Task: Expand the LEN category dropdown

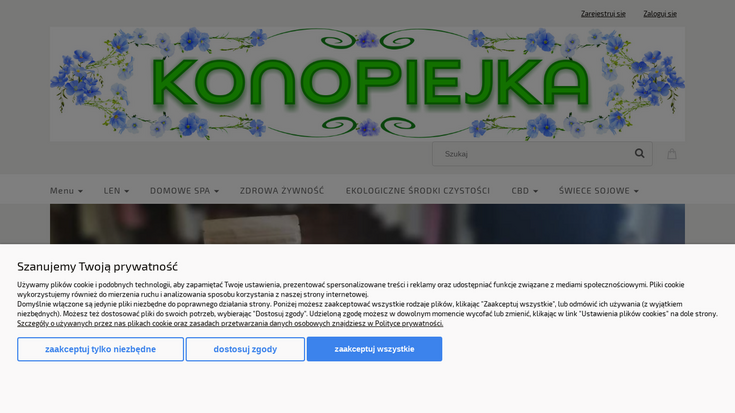Action: tap(116, 191)
